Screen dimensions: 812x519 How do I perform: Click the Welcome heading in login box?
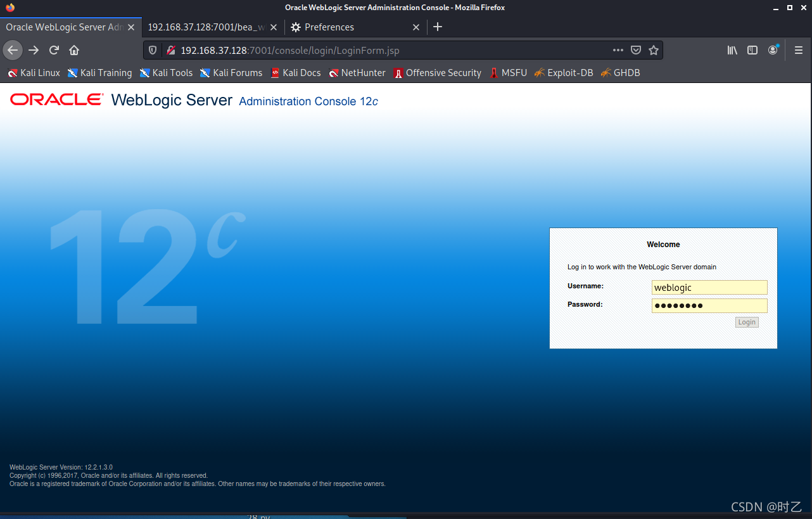(x=663, y=245)
